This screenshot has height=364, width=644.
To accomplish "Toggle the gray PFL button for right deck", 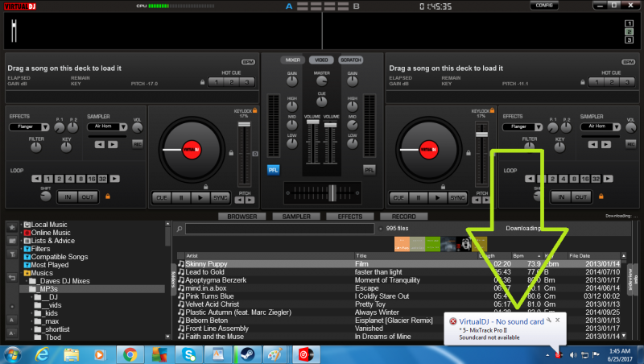I will 369,170.
